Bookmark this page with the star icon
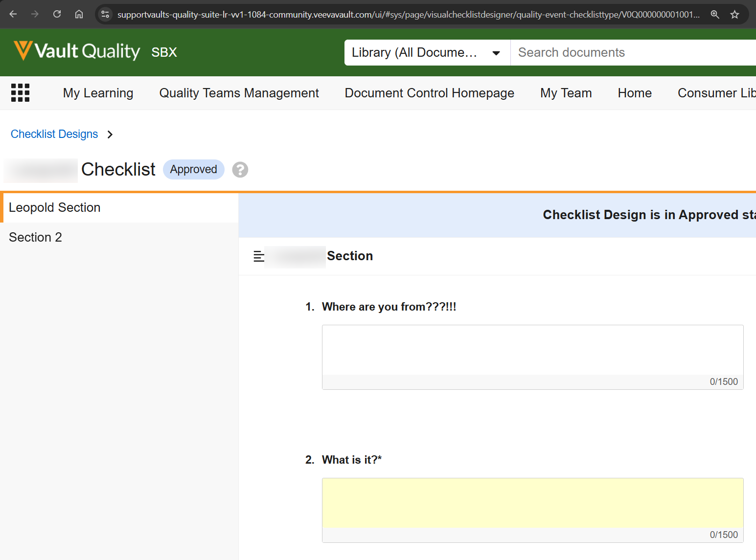This screenshot has height=560, width=756. (734, 14)
